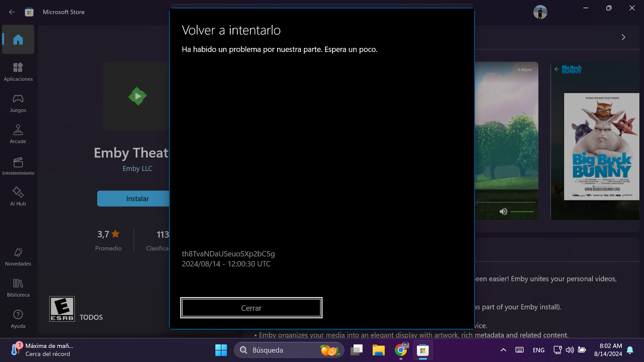Open the Arcade section
This screenshot has height=362, width=644.
coord(18,134)
